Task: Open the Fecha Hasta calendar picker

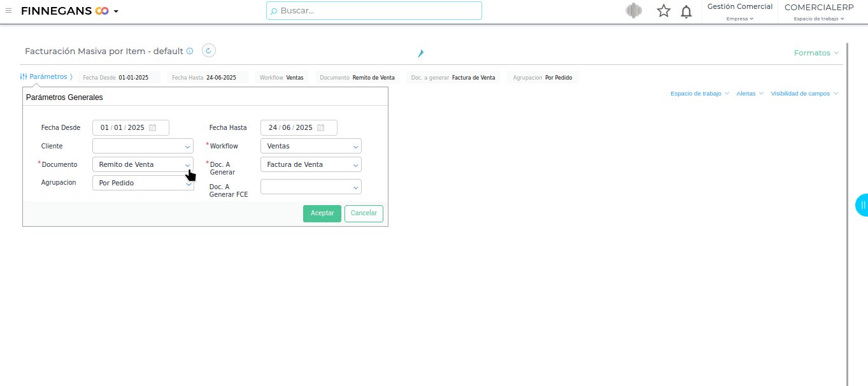Action: tap(321, 127)
